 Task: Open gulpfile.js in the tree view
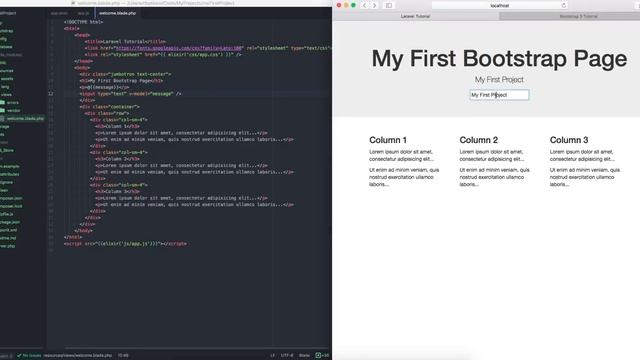coord(7,214)
